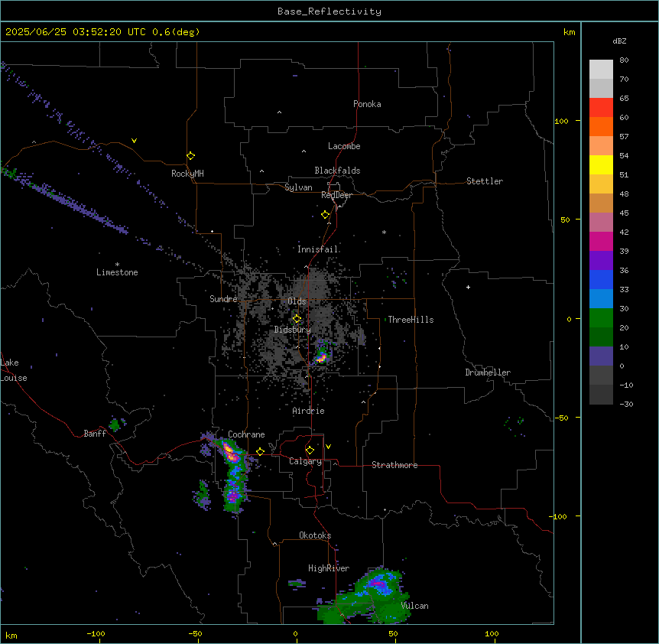The height and width of the screenshot is (644, 659).
Task: Click the ThreeHills label
Action: click(x=411, y=320)
